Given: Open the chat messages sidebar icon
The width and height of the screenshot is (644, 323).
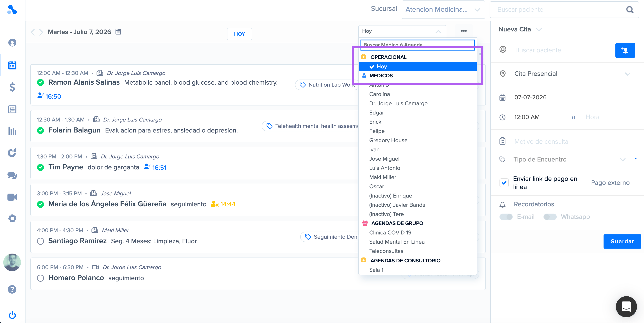Looking at the screenshot, I should (x=12, y=175).
